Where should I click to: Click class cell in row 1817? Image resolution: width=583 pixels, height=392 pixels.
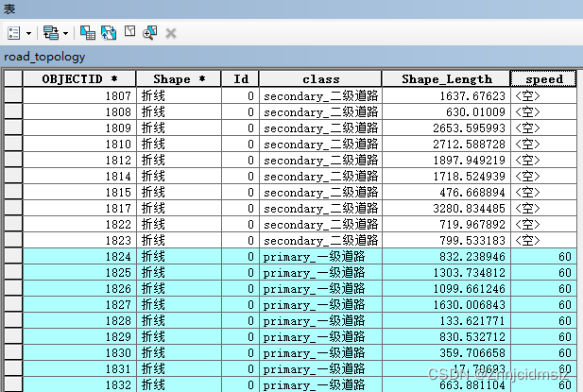click(x=320, y=208)
